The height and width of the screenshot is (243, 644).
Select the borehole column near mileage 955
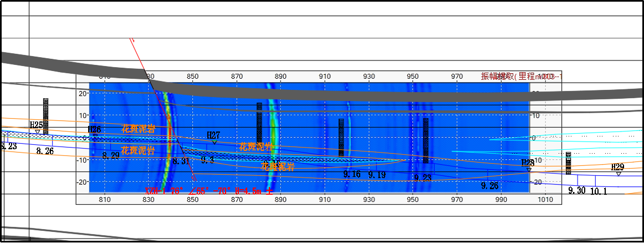pyautogui.click(x=426, y=140)
